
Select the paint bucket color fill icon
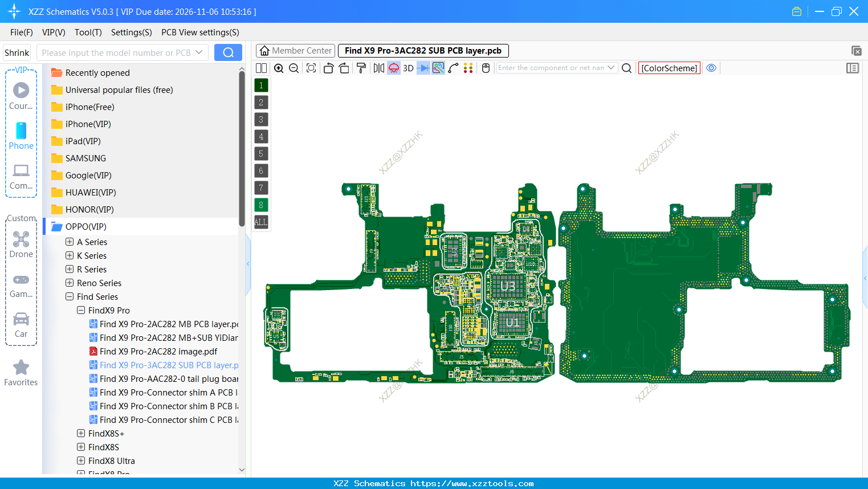pos(362,68)
